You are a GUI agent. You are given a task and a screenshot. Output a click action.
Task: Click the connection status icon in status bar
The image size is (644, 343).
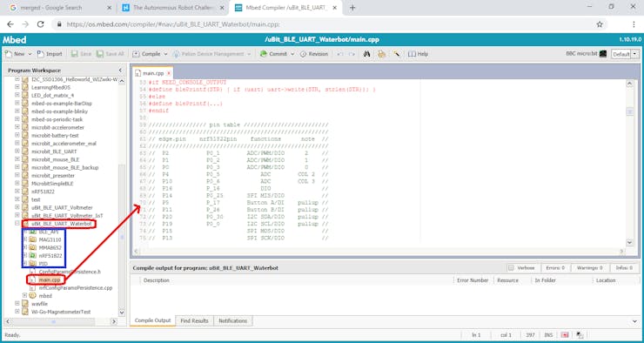pos(580,335)
